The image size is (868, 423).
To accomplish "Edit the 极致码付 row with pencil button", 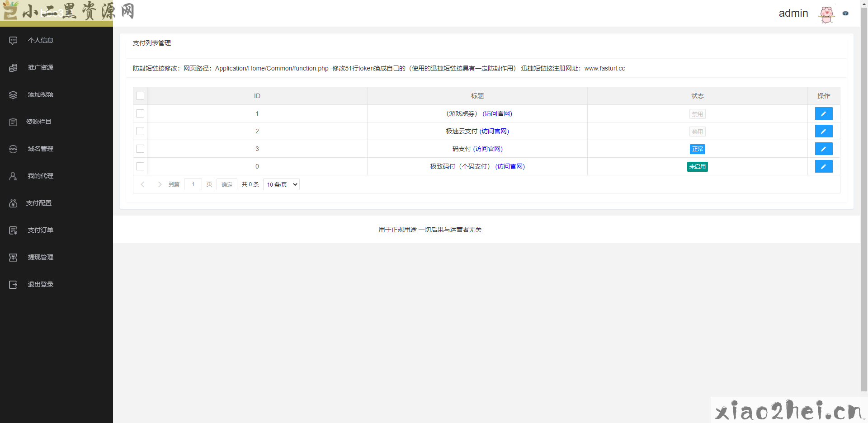I will point(824,166).
